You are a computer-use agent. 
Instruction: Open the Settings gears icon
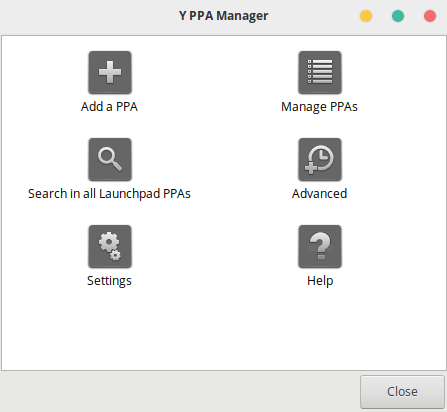tap(110, 246)
